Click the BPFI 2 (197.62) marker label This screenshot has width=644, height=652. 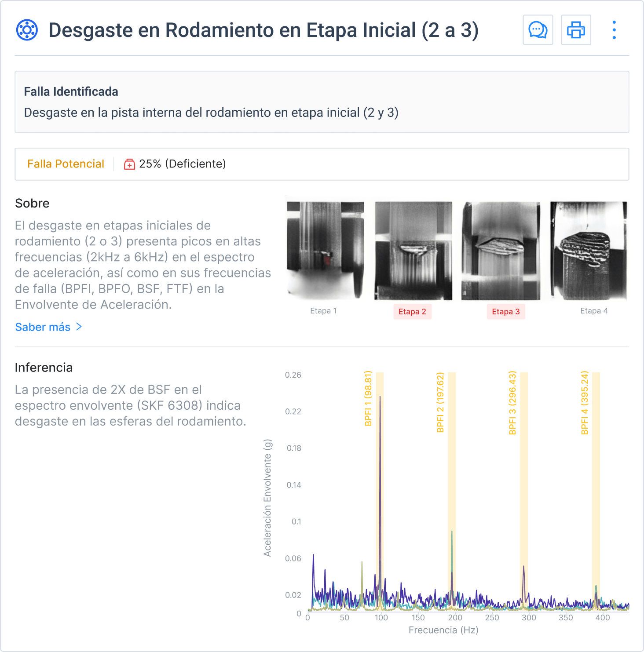click(x=440, y=402)
